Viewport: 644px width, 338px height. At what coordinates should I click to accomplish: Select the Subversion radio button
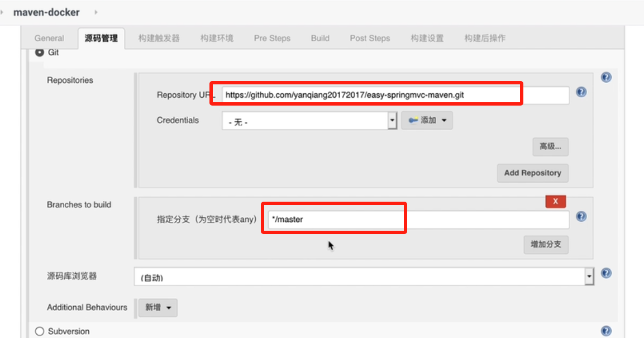pyautogui.click(x=40, y=331)
